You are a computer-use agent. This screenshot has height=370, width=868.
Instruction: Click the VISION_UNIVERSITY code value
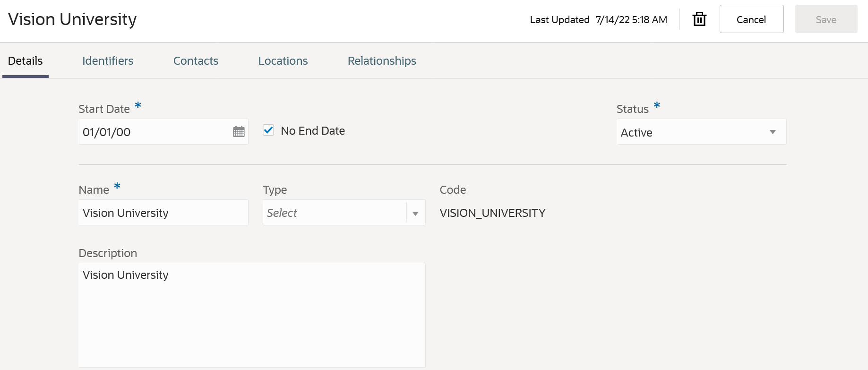[492, 213]
